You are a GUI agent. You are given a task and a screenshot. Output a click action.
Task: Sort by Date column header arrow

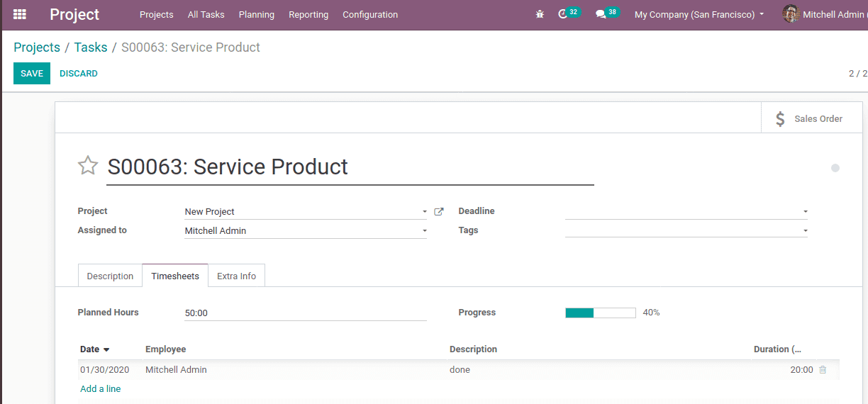coord(106,349)
